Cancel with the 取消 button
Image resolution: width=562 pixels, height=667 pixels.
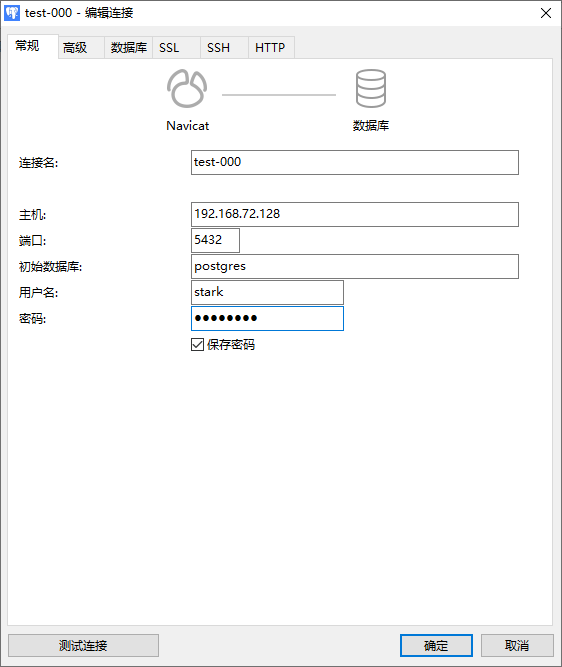(x=517, y=645)
